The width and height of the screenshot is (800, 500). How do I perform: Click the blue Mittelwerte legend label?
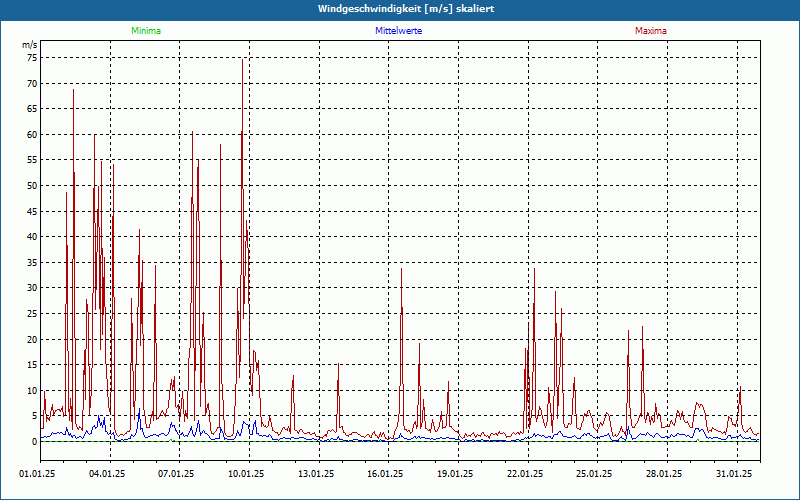(398, 31)
